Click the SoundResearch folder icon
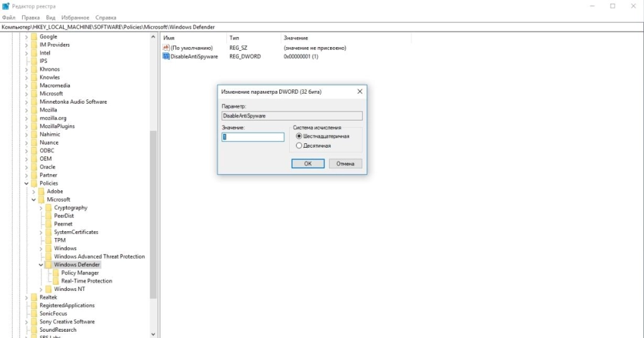 (34, 330)
